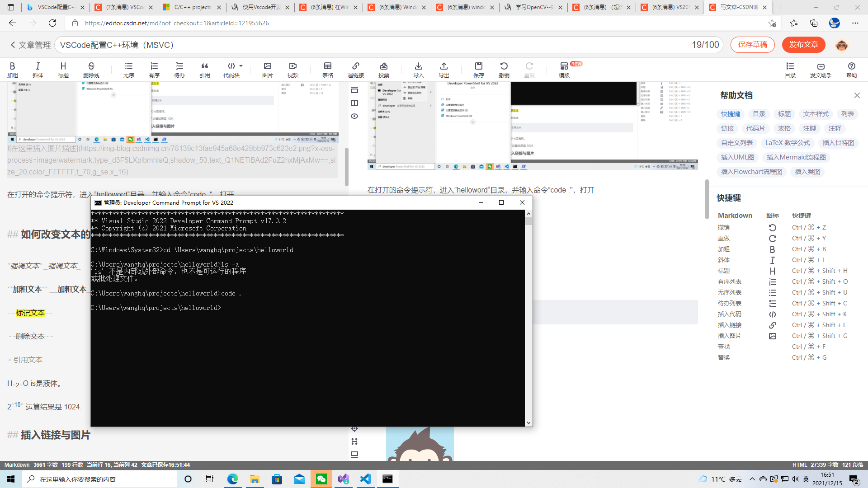Go back to 文章管理
Screen dimensions: 868x488
(x=30, y=45)
